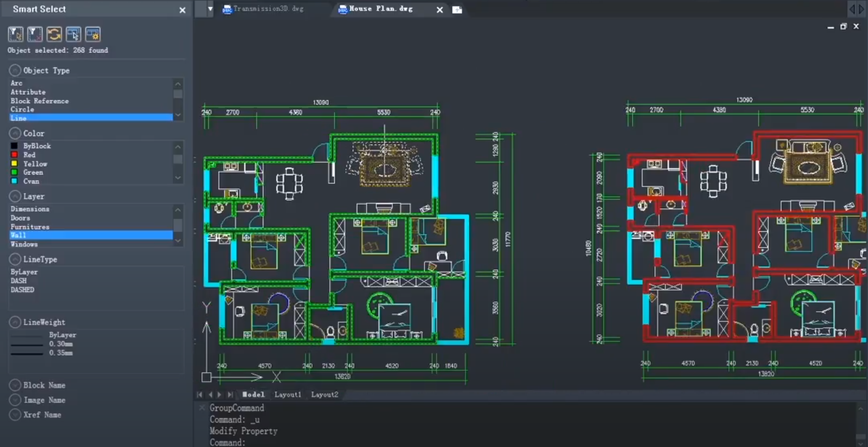Image resolution: width=868 pixels, height=447 pixels.
Task: Pick the ByBlock black color swatch
Action: (x=14, y=146)
